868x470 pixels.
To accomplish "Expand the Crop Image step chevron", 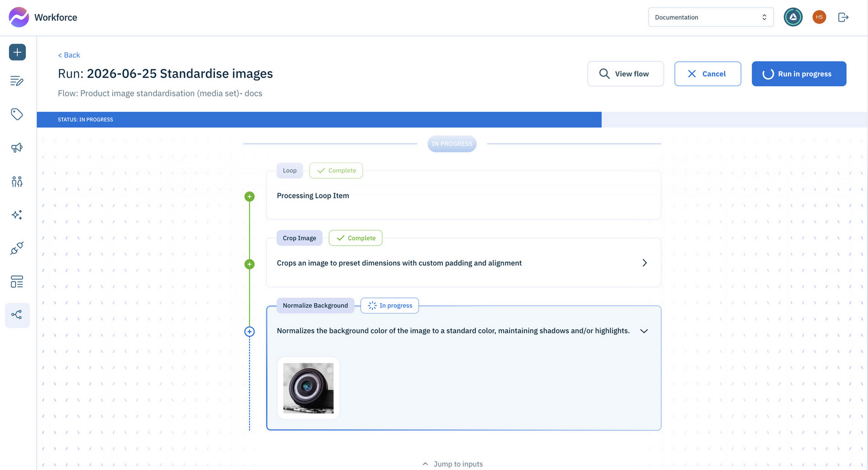I will click(645, 263).
